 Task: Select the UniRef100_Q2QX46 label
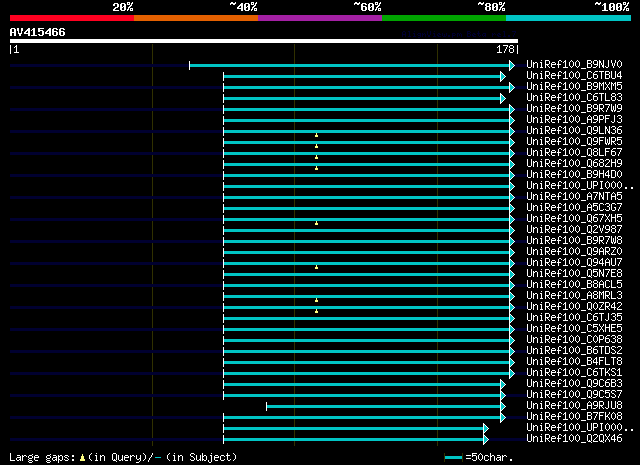[574, 439]
